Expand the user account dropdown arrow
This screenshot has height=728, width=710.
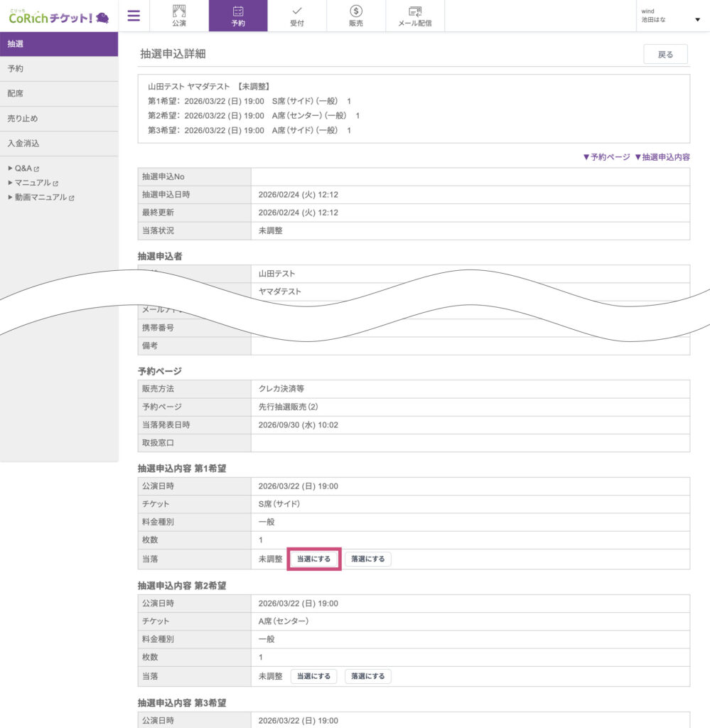click(x=697, y=20)
